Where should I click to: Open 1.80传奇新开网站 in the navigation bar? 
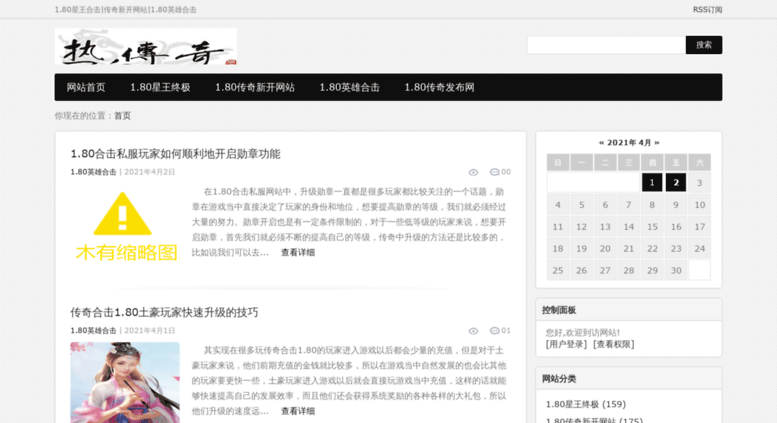pos(255,87)
